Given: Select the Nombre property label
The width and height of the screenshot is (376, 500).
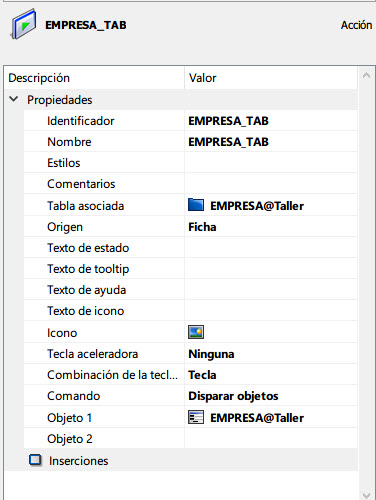Looking at the screenshot, I should coord(69,142).
